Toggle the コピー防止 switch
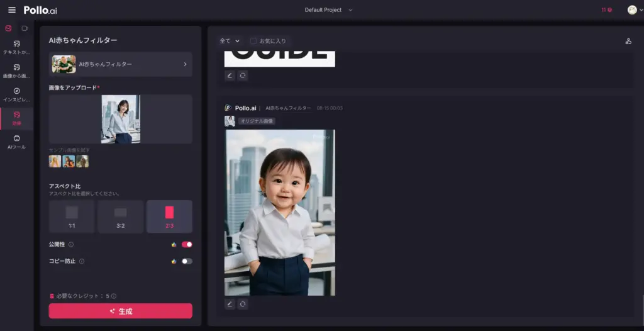This screenshot has height=331, width=644. 187,261
